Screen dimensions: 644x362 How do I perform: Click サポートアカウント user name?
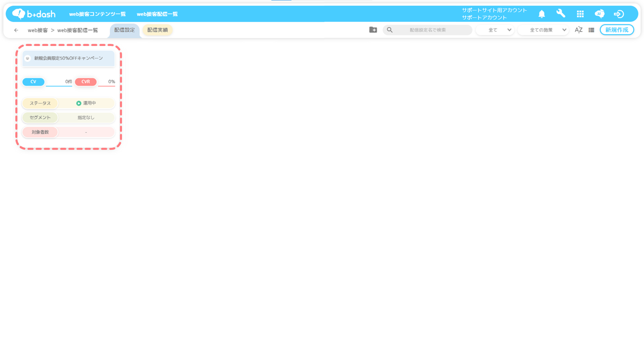485,17
